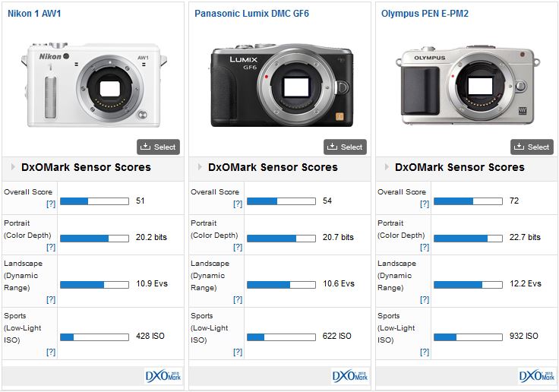Click Nikon Overall Score bar showing 51
Screen dimensions: 559x392
tap(94, 201)
